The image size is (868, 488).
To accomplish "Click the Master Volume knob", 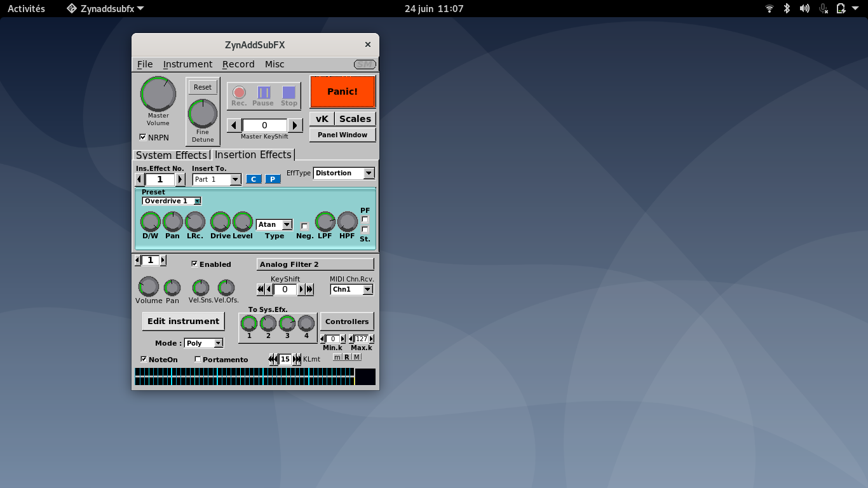I will point(158,94).
